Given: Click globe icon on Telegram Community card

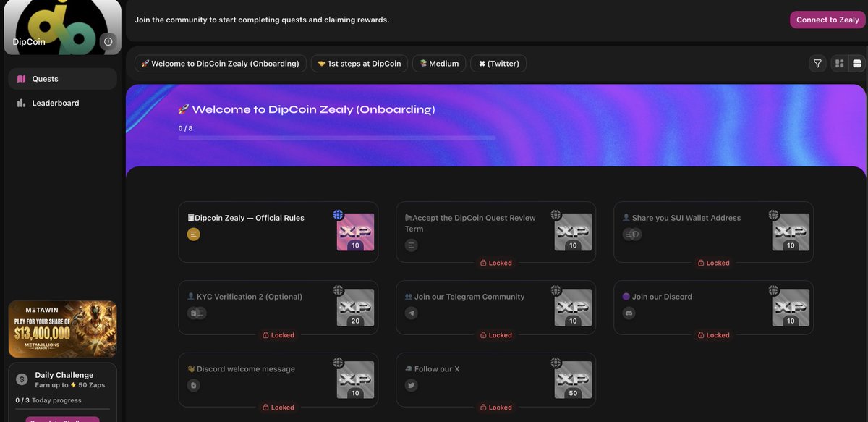Looking at the screenshot, I should (x=556, y=290).
